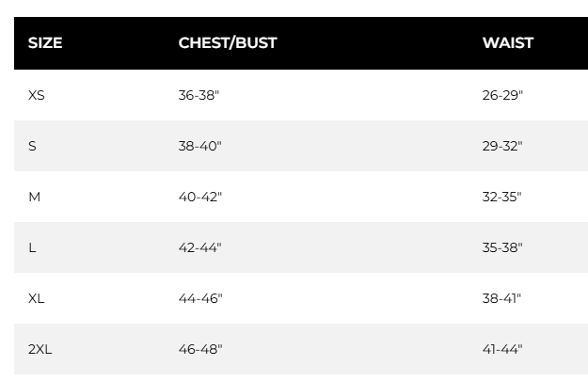Click the 32-35" waist measurement
The width and height of the screenshot is (588, 381).
[502, 197]
